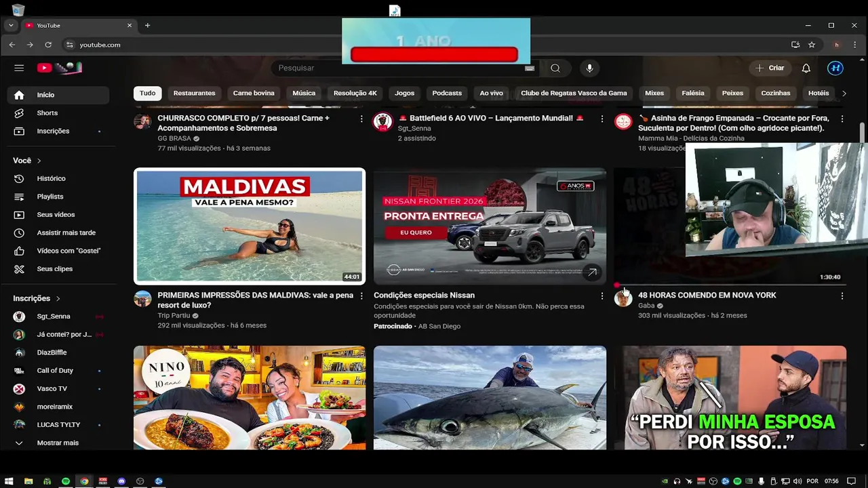This screenshot has width=868, height=488.
Task: Open DiazBiffle channel in subscriptions
Action: coord(58,352)
